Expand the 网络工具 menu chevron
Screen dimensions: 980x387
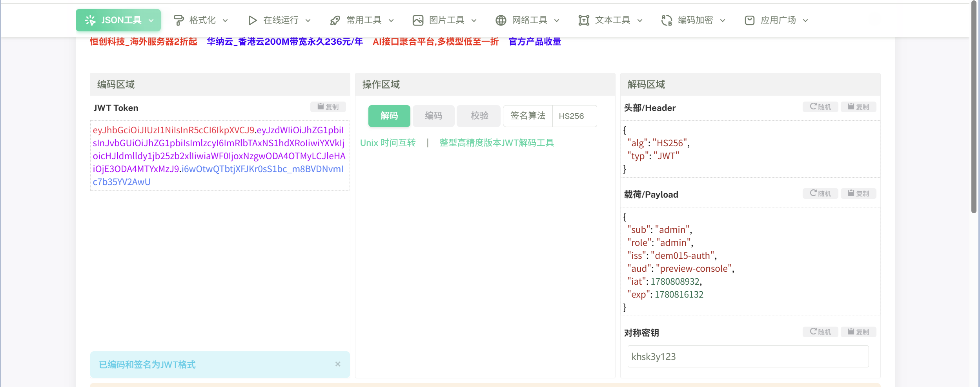(557, 21)
